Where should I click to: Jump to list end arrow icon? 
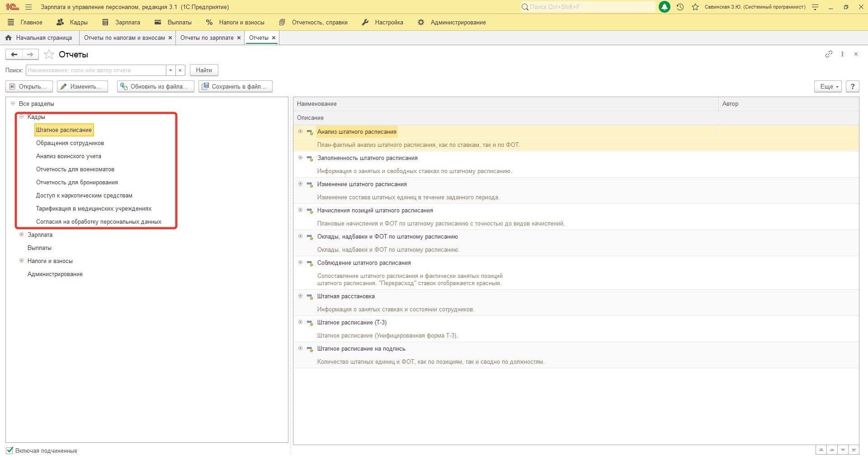(854, 450)
